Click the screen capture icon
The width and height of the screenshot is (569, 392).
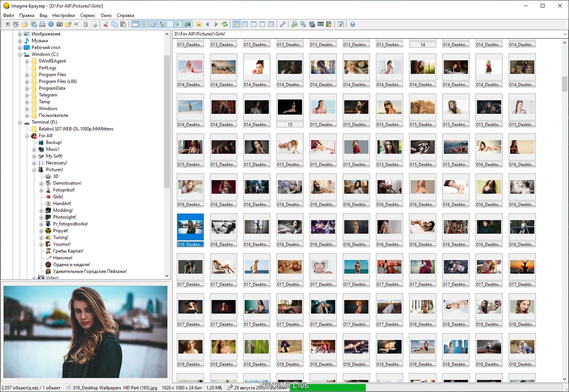click(312, 24)
